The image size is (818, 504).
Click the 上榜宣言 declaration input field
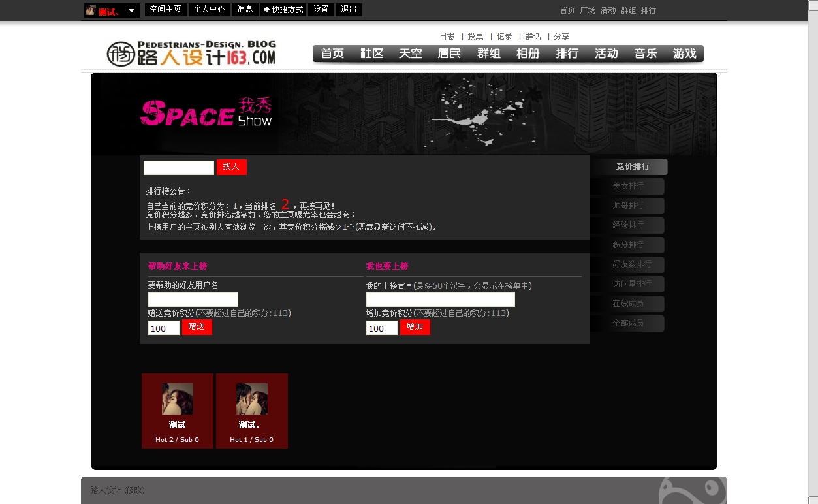(x=441, y=300)
